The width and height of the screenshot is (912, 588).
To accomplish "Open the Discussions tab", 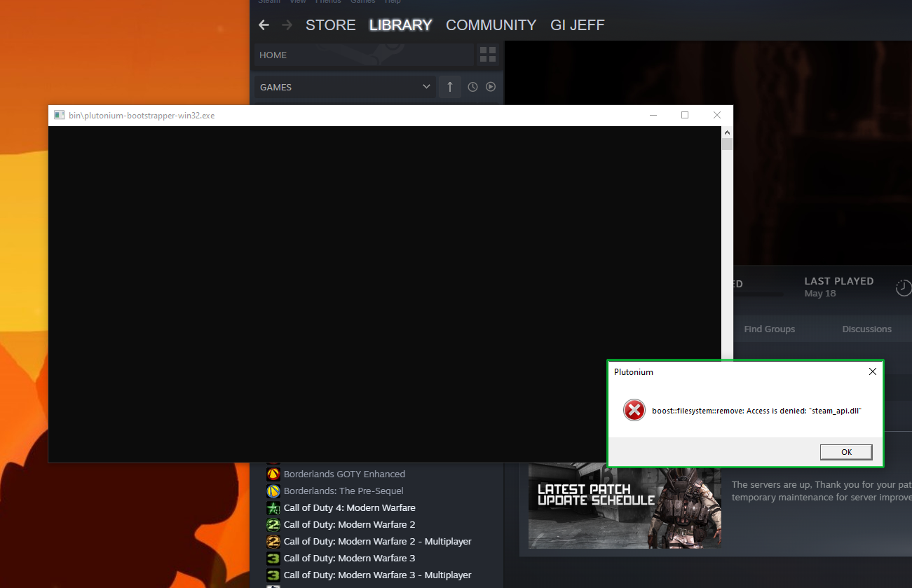I will click(x=866, y=329).
